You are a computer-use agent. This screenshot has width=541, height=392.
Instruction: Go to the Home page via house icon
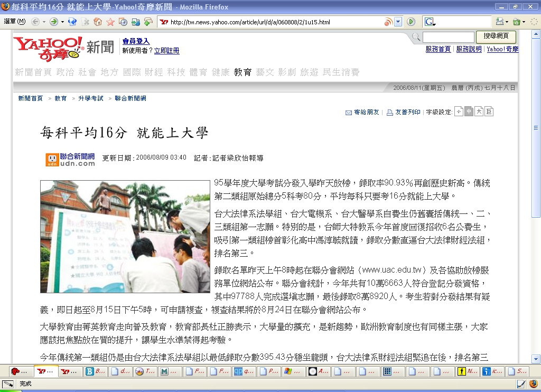(x=98, y=22)
